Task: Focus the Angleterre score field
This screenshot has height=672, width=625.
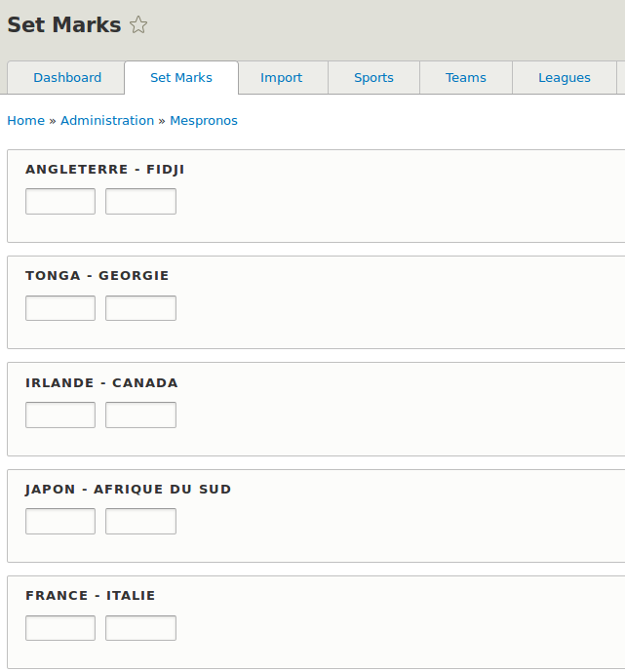Action: (x=60, y=202)
